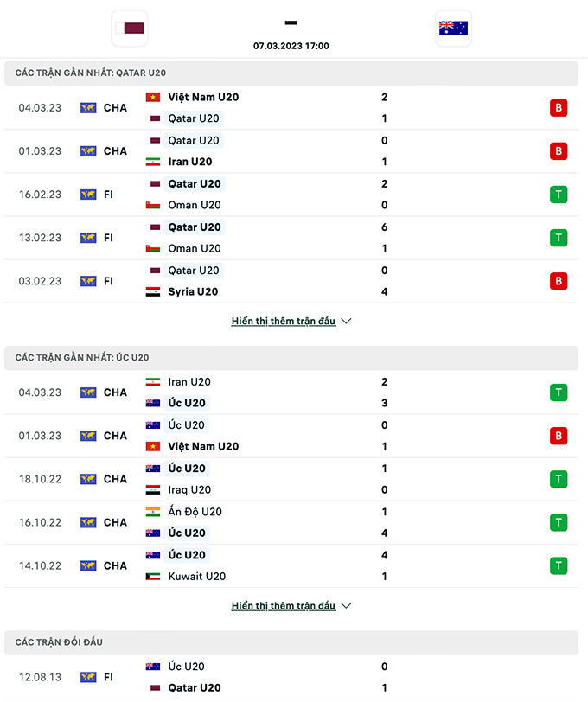The height and width of the screenshot is (702, 588).
Task: Click the Australia flag logo in the header
Action: point(453,28)
